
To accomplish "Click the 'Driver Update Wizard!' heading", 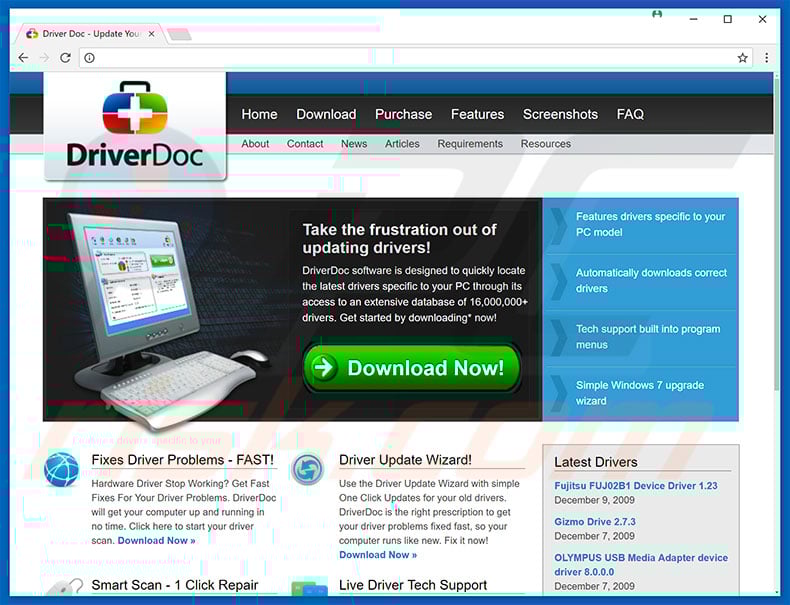I will [405, 460].
